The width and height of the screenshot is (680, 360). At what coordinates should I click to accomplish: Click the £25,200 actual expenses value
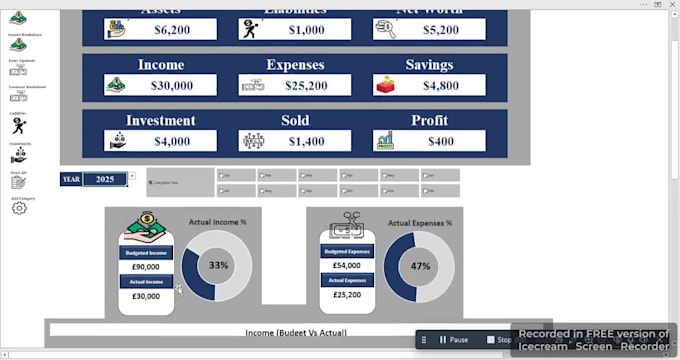click(347, 295)
